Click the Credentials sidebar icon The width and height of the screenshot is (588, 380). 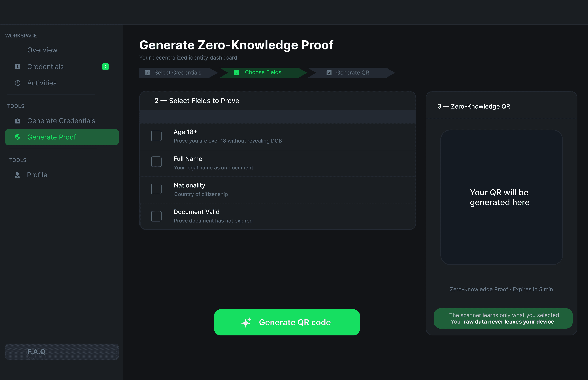click(x=17, y=67)
